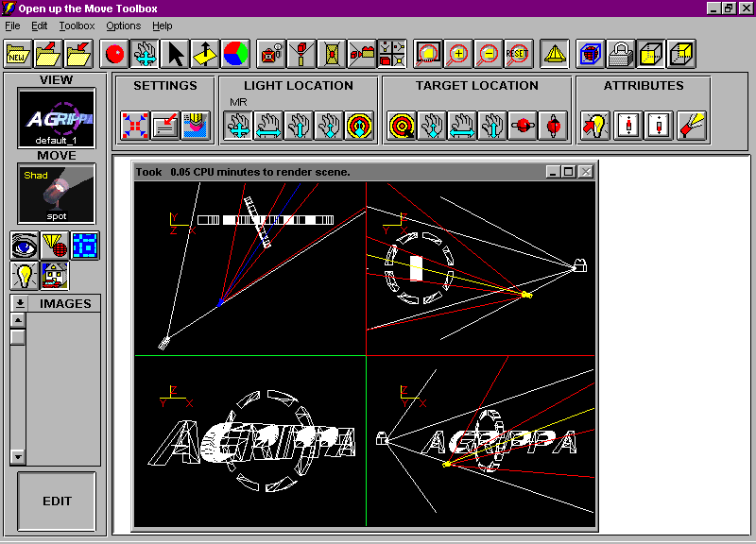This screenshot has width=756, height=544.
Task: Expand the IMAGES list download arrow
Action: (x=20, y=303)
